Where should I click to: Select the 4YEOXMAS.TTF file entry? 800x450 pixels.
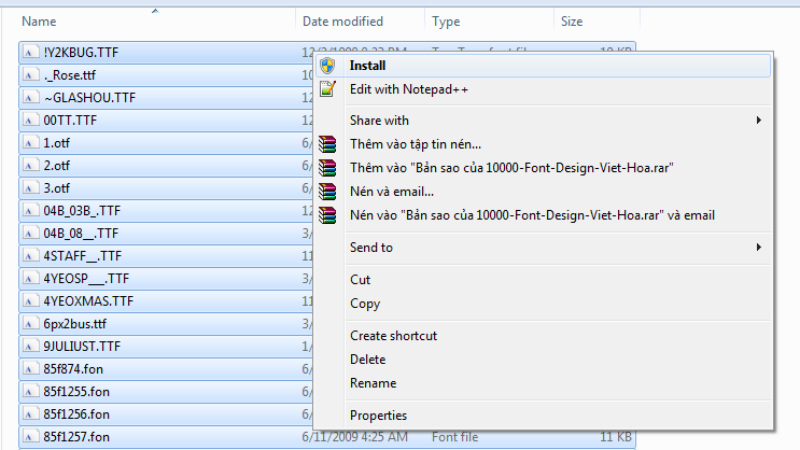coord(88,301)
